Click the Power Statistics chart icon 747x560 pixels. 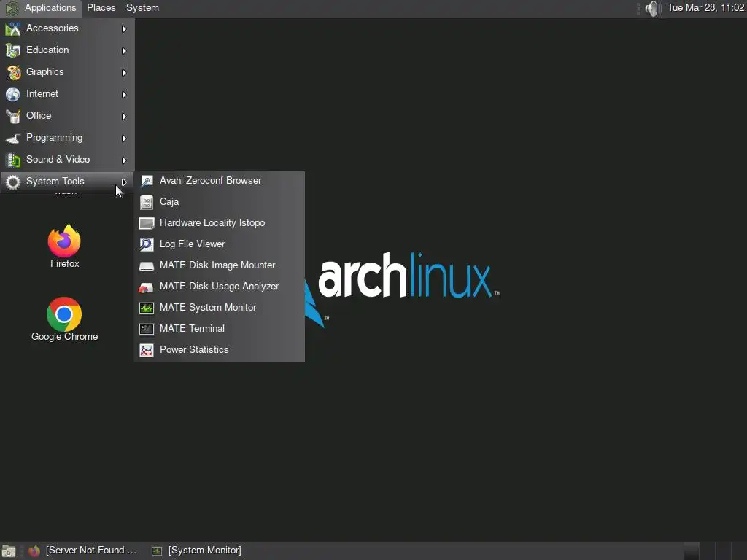coord(146,350)
